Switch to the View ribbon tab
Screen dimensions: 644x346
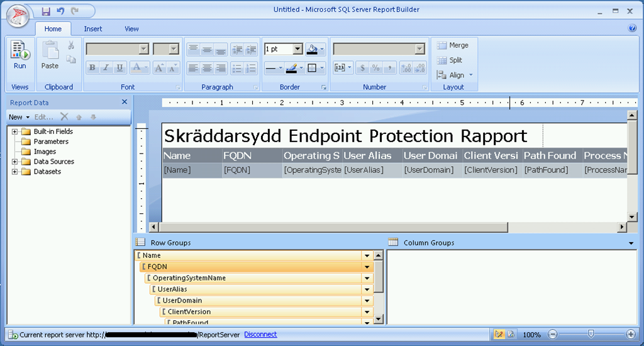coord(131,29)
